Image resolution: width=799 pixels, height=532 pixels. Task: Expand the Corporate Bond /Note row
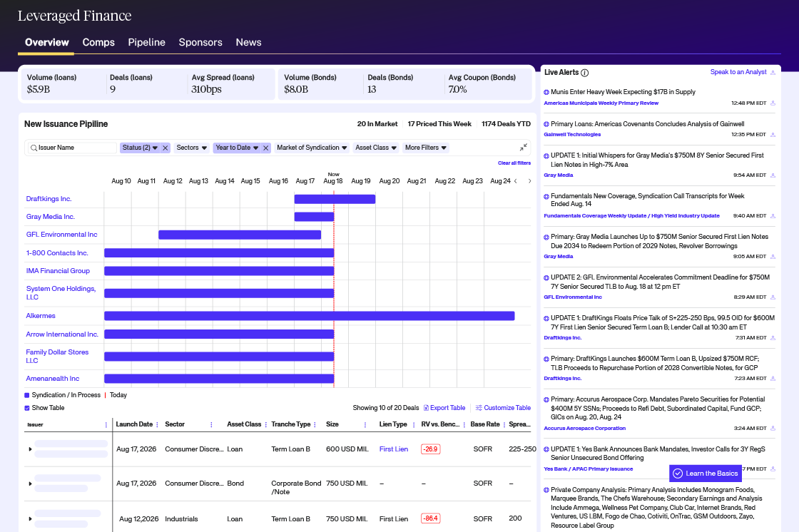coord(30,484)
